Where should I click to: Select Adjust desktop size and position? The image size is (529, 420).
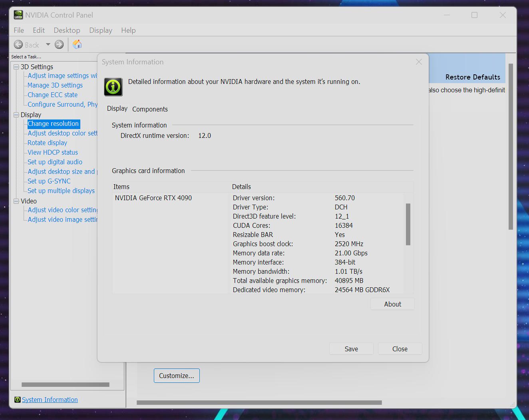(x=62, y=171)
